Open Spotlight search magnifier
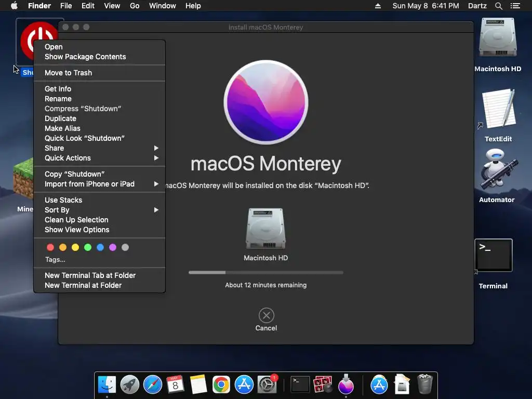This screenshot has height=399, width=532. click(x=498, y=6)
